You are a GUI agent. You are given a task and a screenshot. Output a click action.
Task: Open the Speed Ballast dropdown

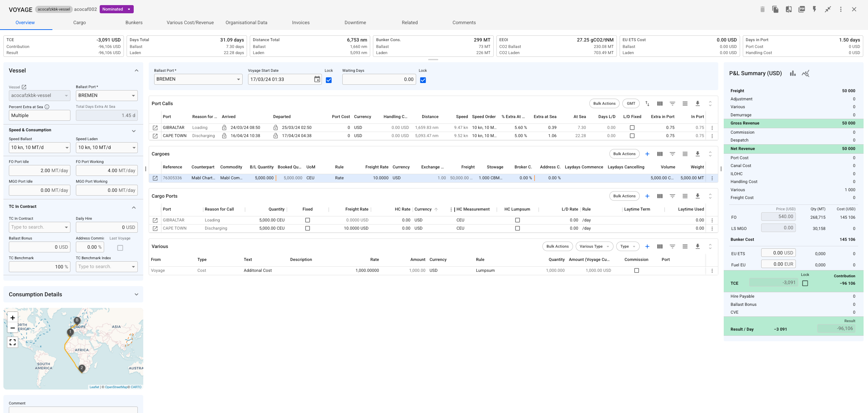(39, 147)
